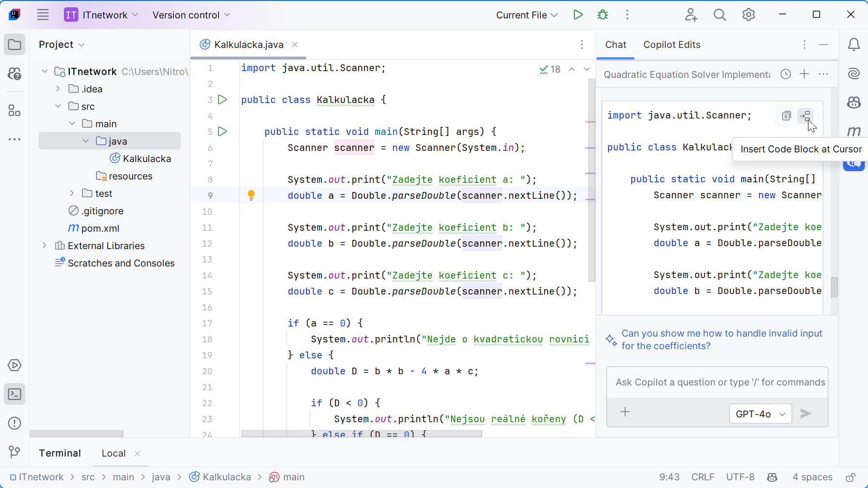
Task: Open the Git tool window icon
Action: 15,452
